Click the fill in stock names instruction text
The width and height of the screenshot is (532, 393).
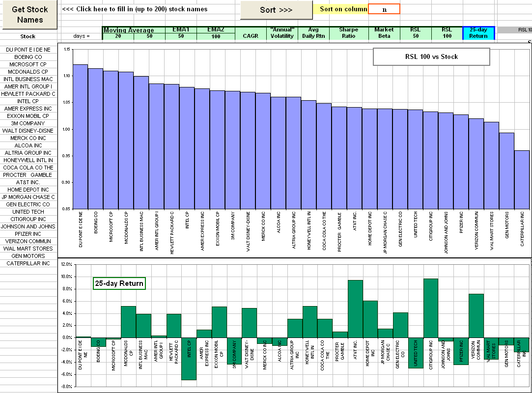pos(135,9)
